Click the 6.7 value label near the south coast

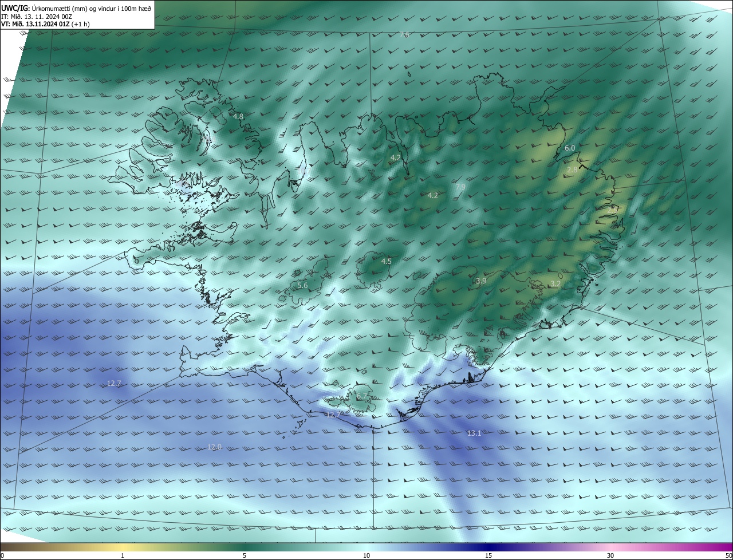click(x=362, y=396)
